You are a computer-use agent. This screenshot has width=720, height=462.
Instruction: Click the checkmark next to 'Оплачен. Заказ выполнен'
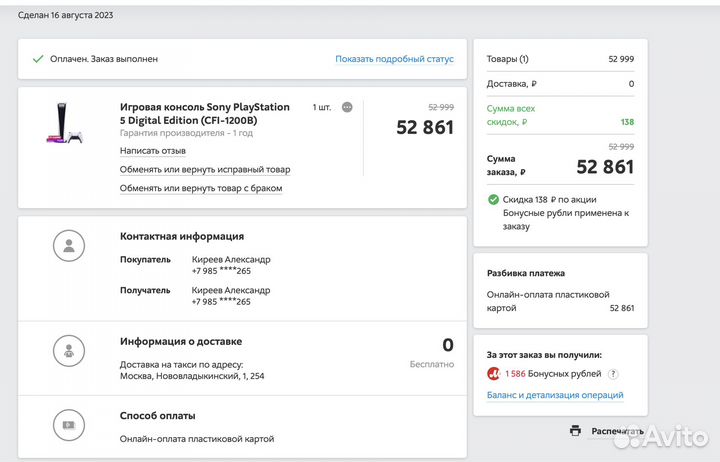pos(38,59)
